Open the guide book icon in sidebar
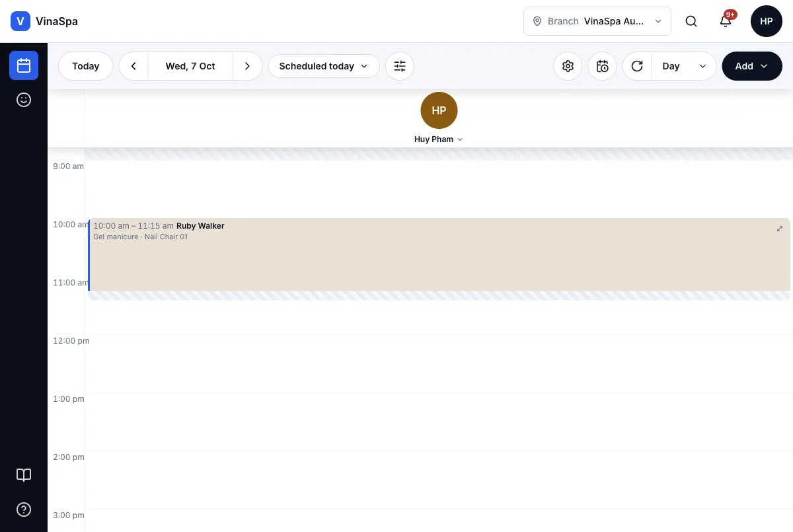Image resolution: width=793 pixels, height=532 pixels. (24, 475)
